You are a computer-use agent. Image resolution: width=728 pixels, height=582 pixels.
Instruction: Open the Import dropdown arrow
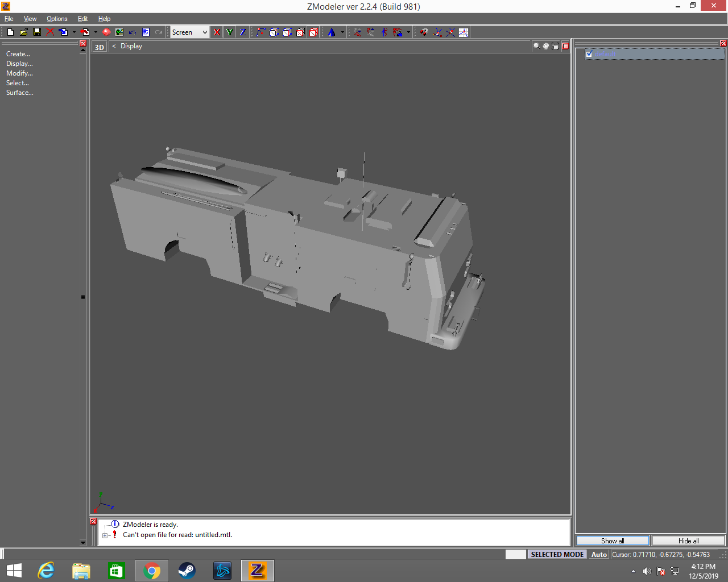74,32
